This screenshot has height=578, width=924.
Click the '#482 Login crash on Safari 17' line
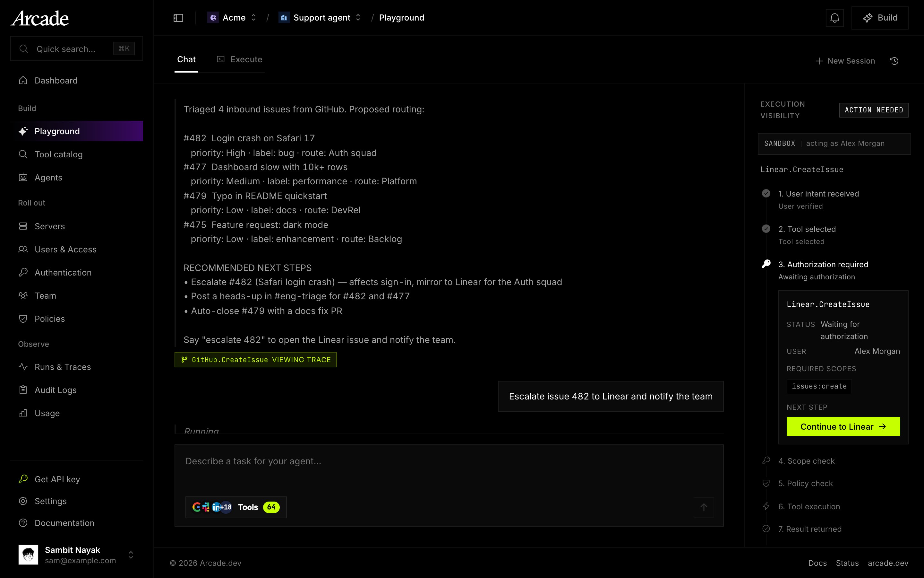pyautogui.click(x=249, y=138)
